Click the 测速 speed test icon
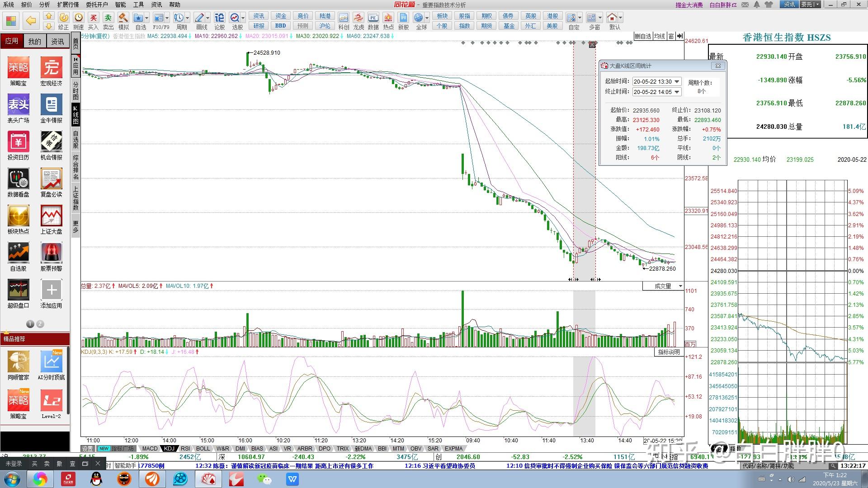The height and width of the screenshot is (488, 868). point(79,21)
